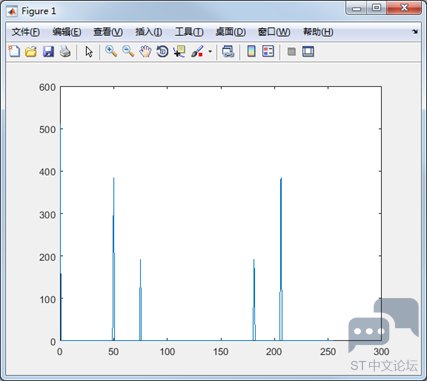The height and width of the screenshot is (381, 427).
Task: Activate the Zoom In magnifier tool
Action: coord(111,51)
